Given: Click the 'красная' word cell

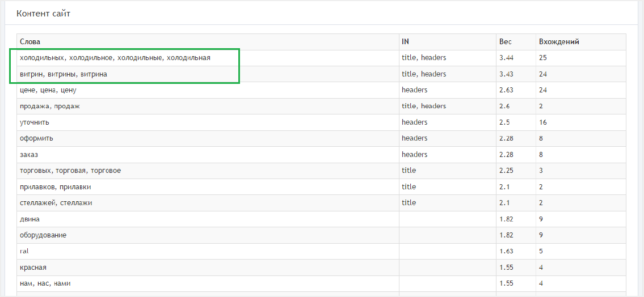Looking at the screenshot, I should [208, 267].
